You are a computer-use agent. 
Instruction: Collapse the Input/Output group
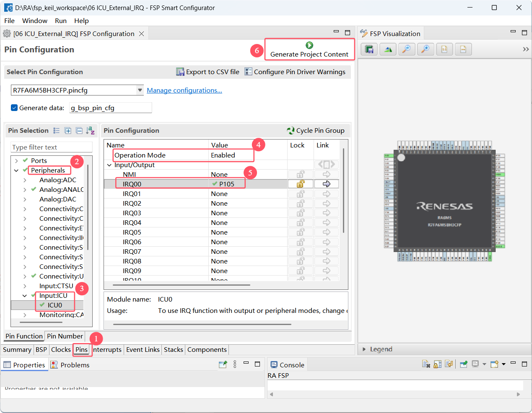tap(109, 165)
